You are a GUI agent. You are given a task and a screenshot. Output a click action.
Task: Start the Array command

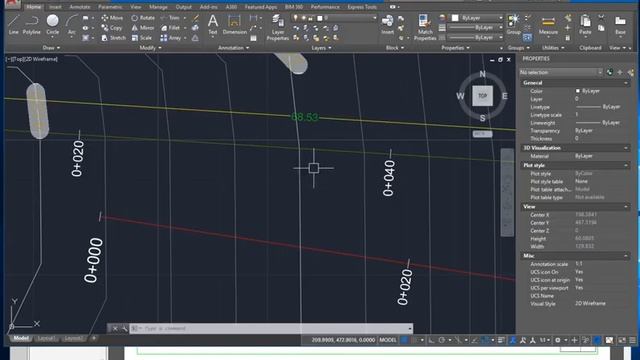tap(171, 38)
